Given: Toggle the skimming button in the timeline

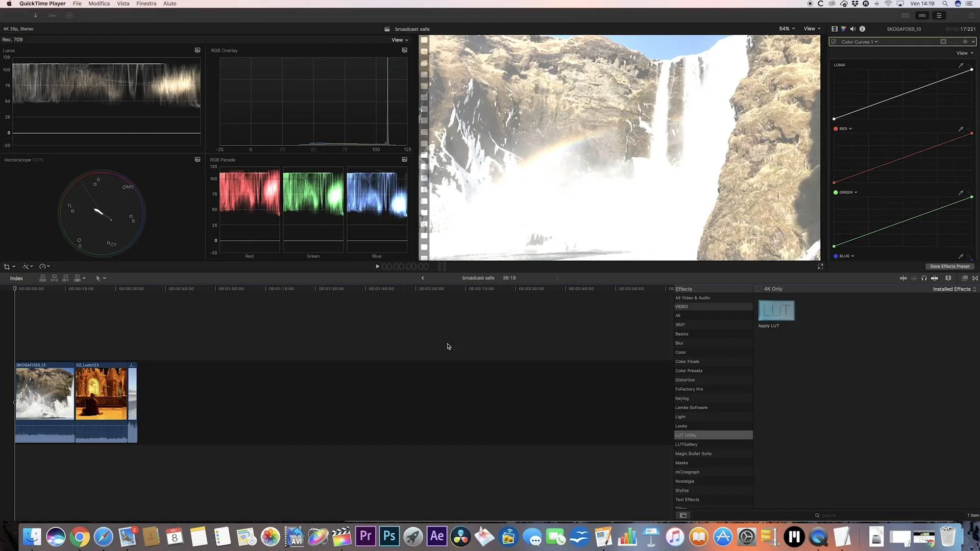Looking at the screenshot, I should click(x=903, y=278).
